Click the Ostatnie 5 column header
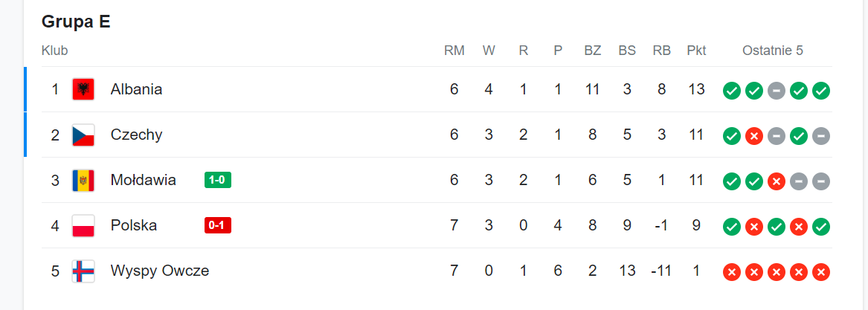The image size is (868, 310). (773, 51)
